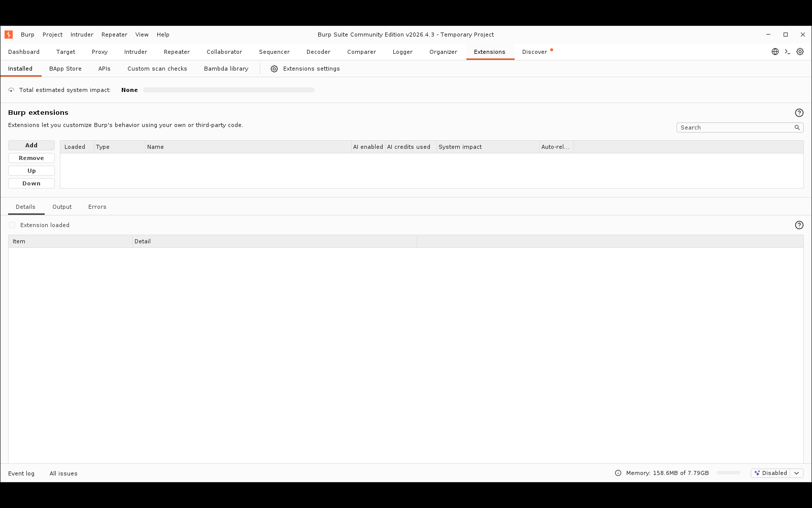Open the APIs sub-tab
This screenshot has height=508, width=812.
coord(104,69)
